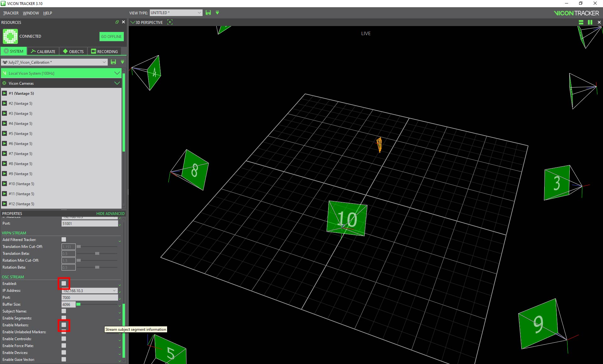This screenshot has height=364, width=603.
Task: Check the Enable Markers checkbox
Action: tap(64, 325)
